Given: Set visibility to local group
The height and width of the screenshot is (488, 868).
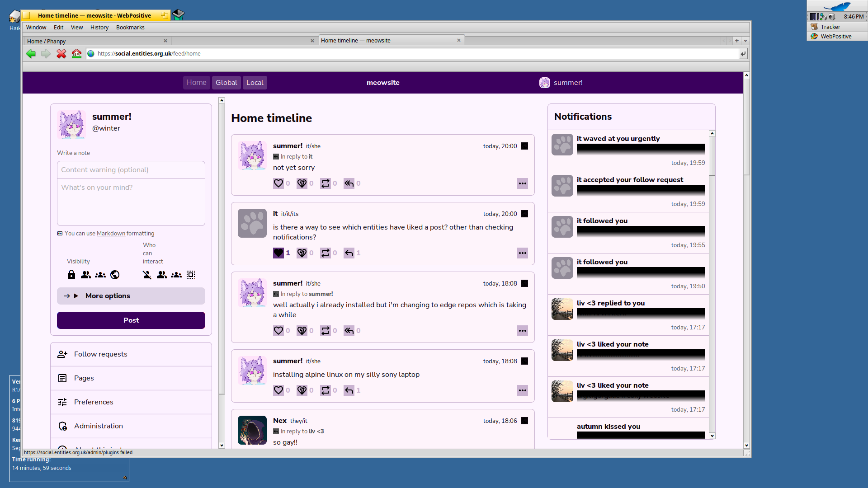Looking at the screenshot, I should [x=100, y=275].
